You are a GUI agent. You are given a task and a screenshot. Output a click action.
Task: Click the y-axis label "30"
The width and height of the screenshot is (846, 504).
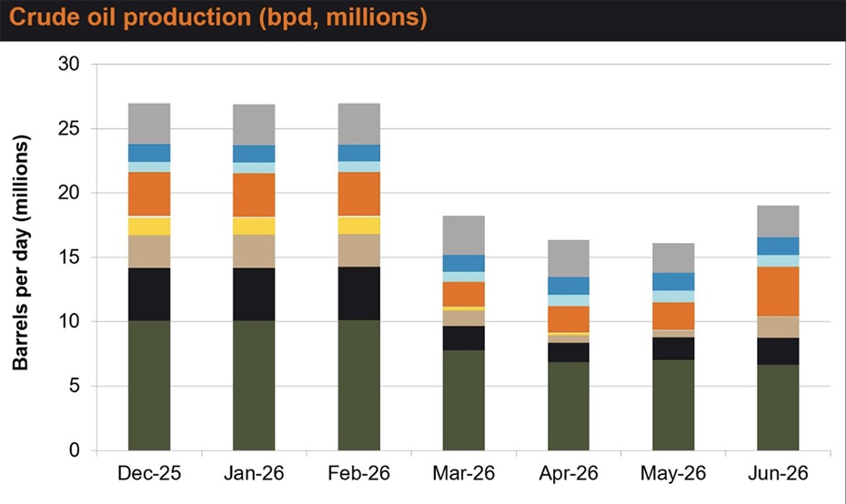coord(68,65)
